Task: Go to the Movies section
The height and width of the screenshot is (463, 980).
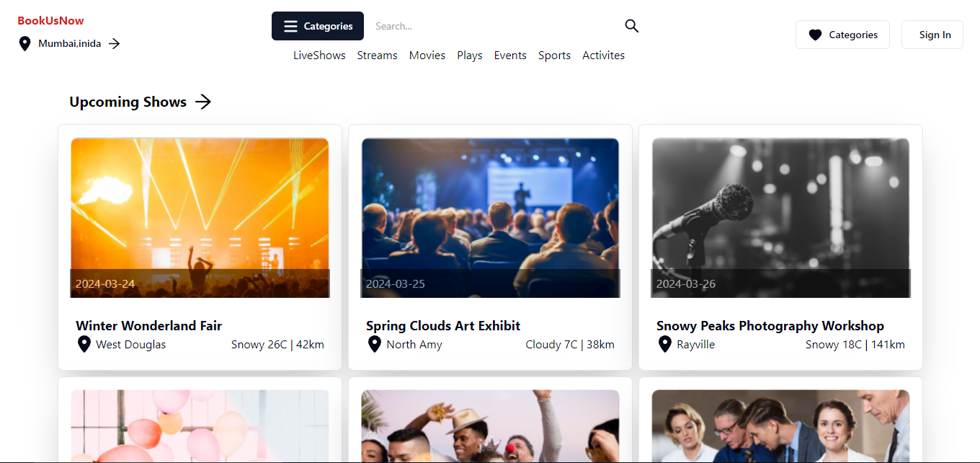Action: 427,56
